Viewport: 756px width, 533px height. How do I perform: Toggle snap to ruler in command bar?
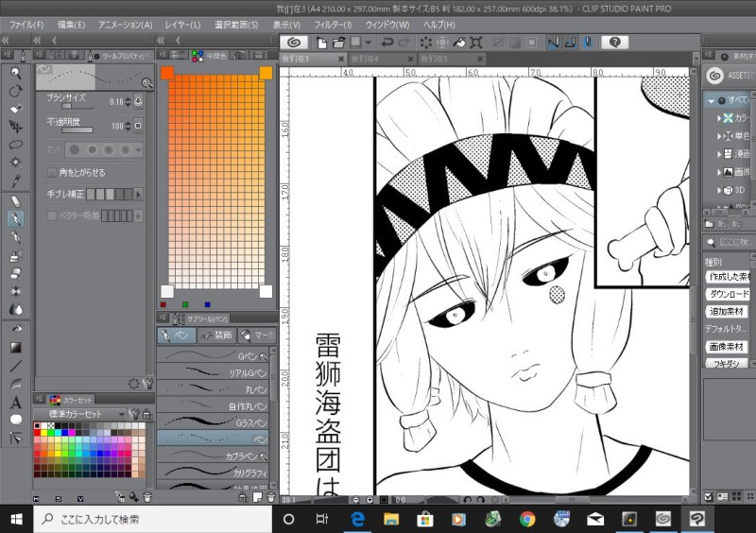pyautogui.click(x=554, y=43)
